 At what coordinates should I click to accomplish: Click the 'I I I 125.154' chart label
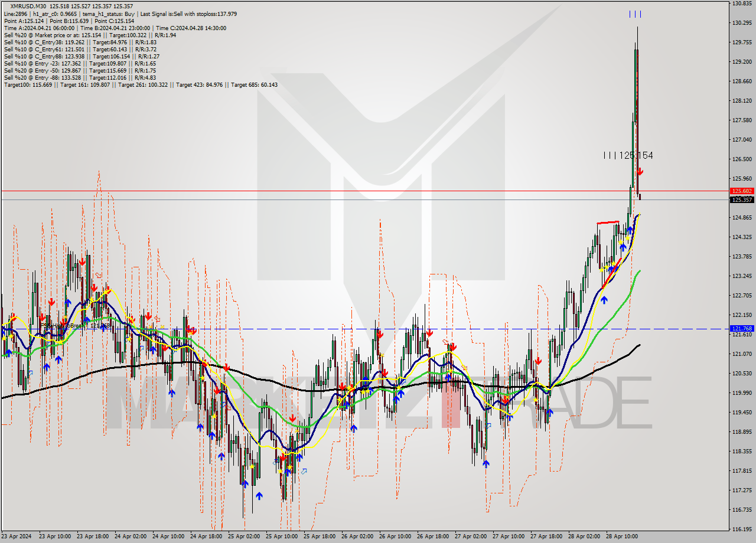coord(628,155)
